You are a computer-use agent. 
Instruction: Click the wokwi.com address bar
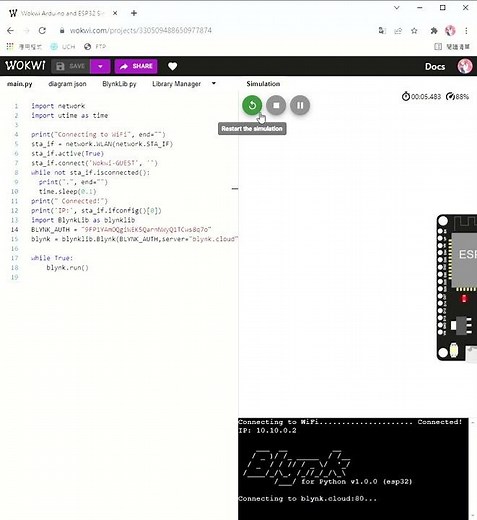141,31
